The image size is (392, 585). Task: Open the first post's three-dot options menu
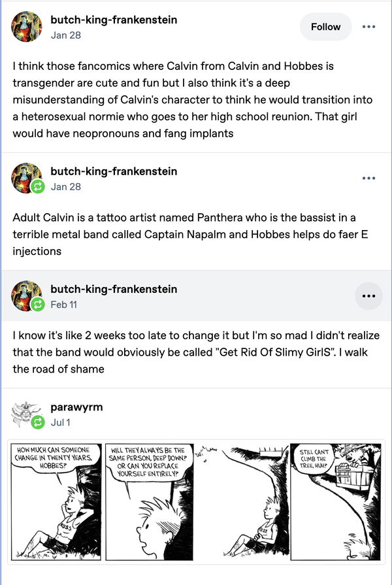tap(368, 27)
